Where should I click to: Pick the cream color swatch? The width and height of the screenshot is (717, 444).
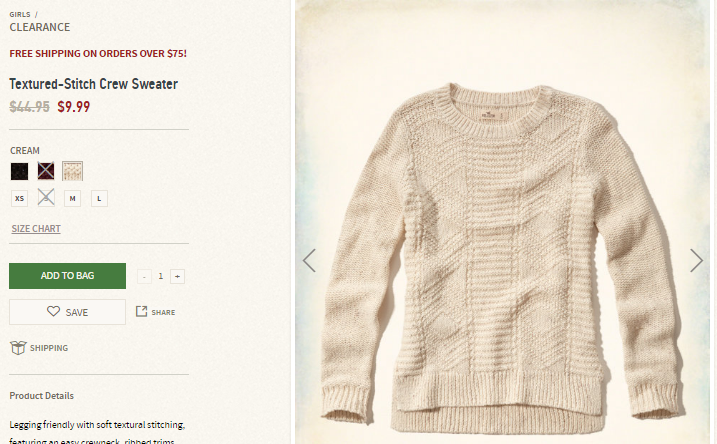tap(72, 171)
